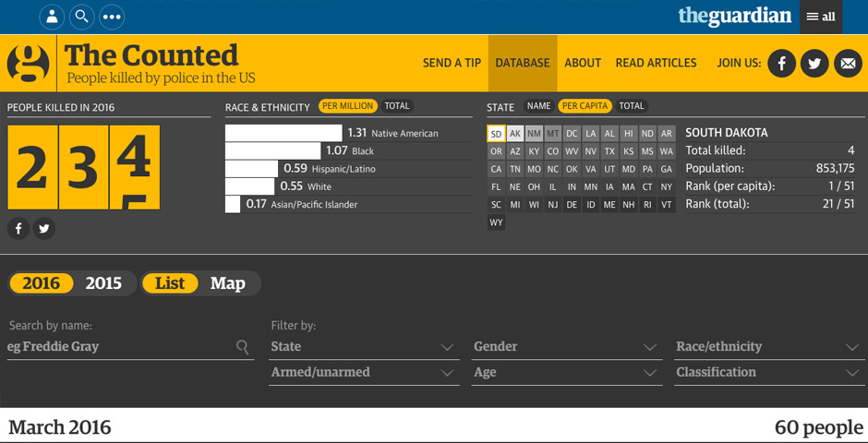
Task: Sort states by Total
Action: click(631, 106)
